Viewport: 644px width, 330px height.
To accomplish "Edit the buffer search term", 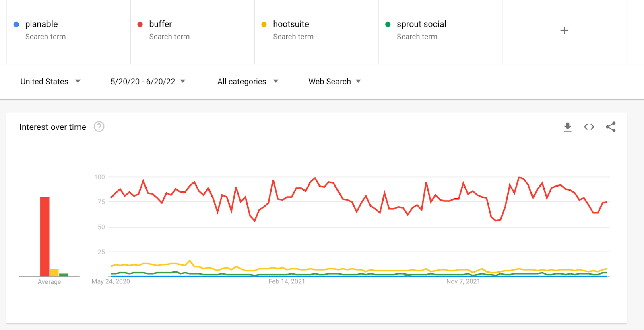I will click(x=161, y=24).
